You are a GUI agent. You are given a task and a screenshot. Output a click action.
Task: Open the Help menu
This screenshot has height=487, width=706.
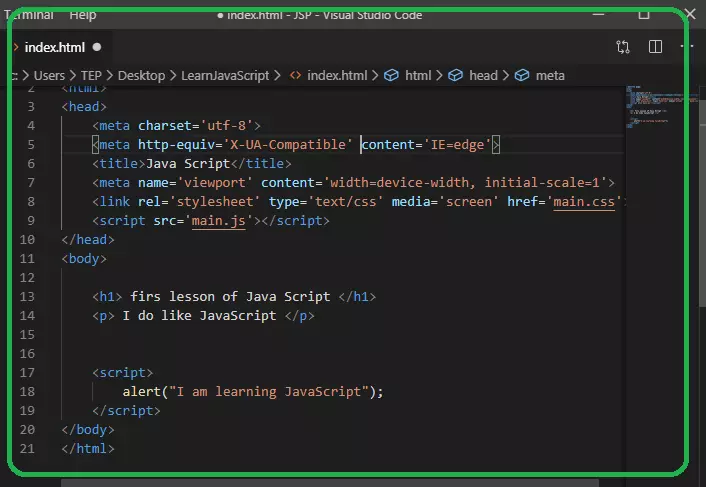point(83,15)
